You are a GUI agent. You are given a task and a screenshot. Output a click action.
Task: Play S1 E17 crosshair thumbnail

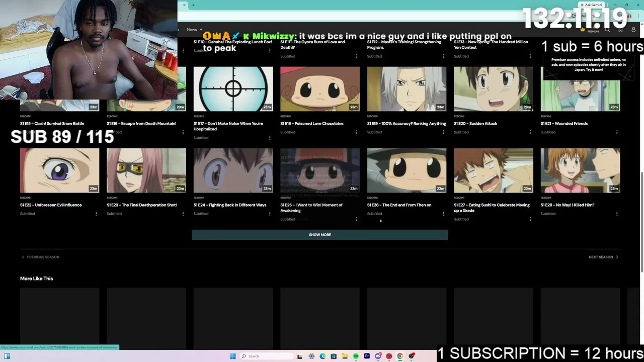[x=233, y=89]
